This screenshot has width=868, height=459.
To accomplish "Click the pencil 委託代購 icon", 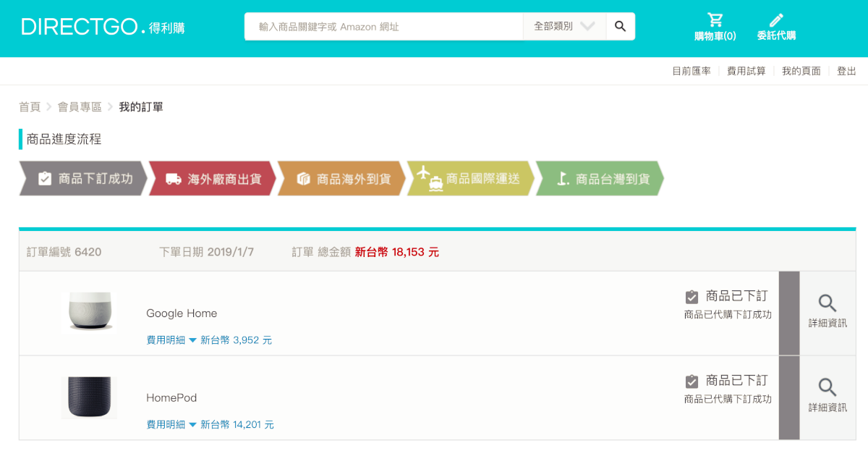I will (776, 20).
